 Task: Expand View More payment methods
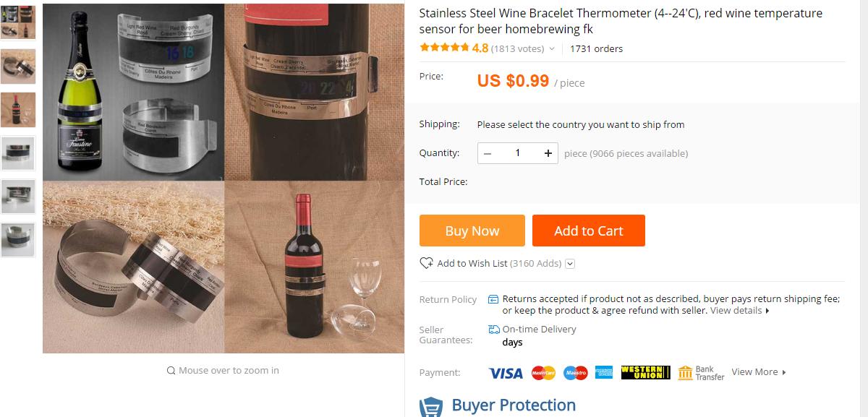(758, 372)
